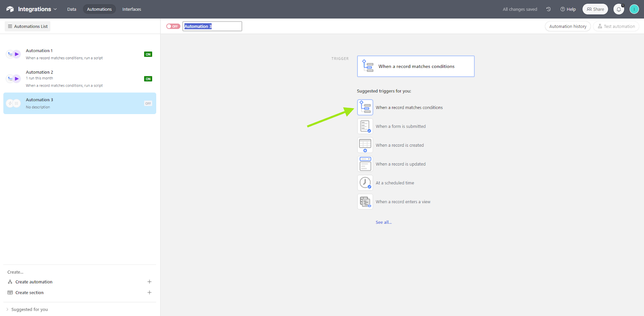Viewport: 644px width, 316px height.
Task: Click the 'See all...' triggers link
Action: pos(384,222)
